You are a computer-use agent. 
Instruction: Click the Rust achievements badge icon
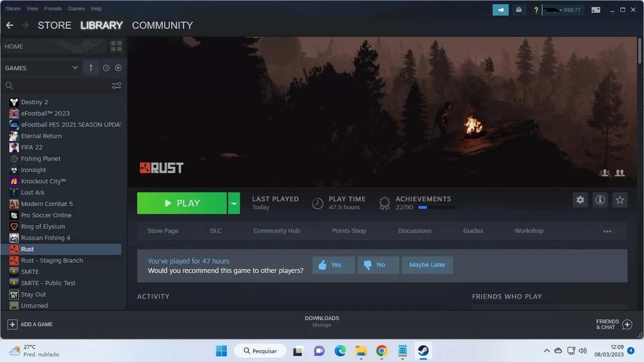[x=385, y=203]
